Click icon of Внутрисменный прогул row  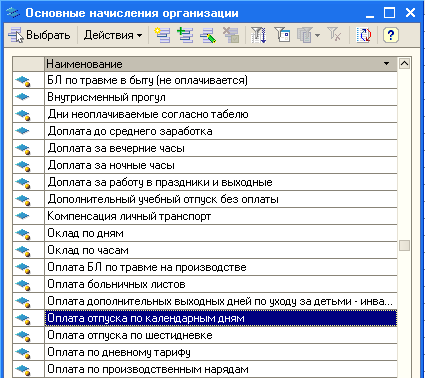[23, 97]
